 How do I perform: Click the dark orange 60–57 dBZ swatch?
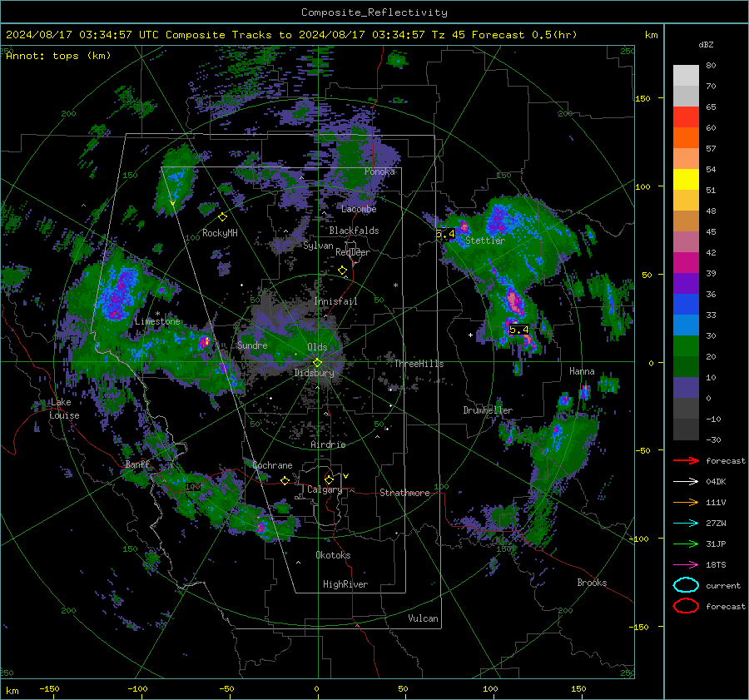point(686,138)
